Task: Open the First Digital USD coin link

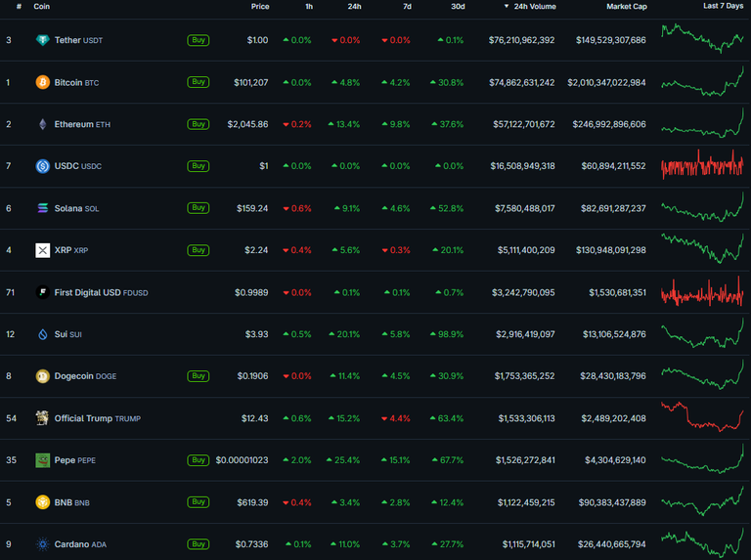Action: pos(101,292)
